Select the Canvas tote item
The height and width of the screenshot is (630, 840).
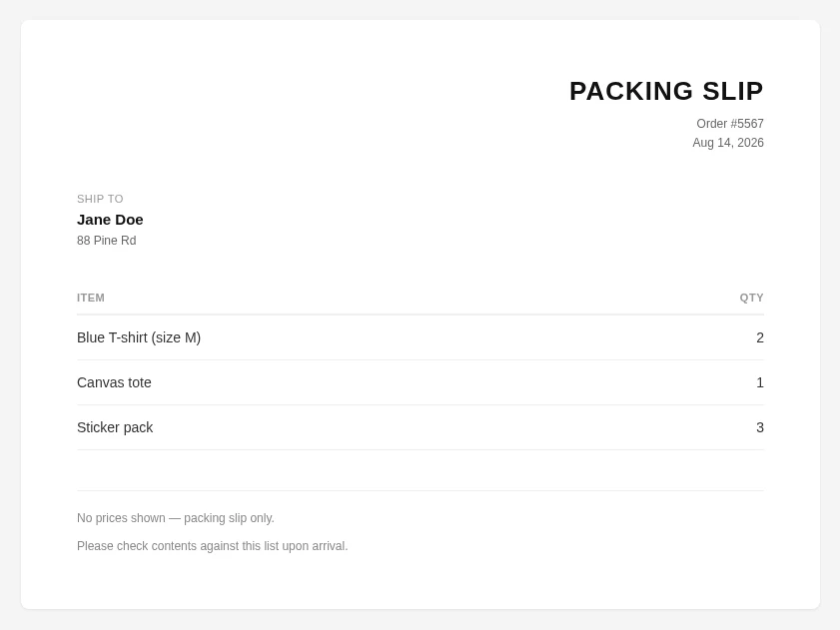pos(114,382)
